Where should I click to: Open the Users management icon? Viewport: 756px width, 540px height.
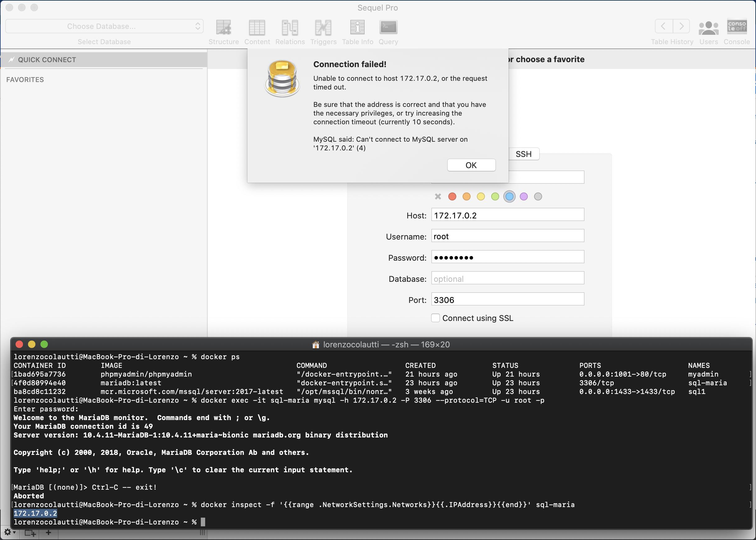point(708,28)
